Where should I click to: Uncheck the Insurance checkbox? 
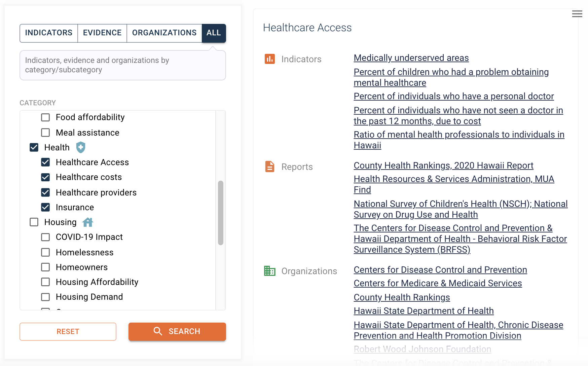click(45, 207)
